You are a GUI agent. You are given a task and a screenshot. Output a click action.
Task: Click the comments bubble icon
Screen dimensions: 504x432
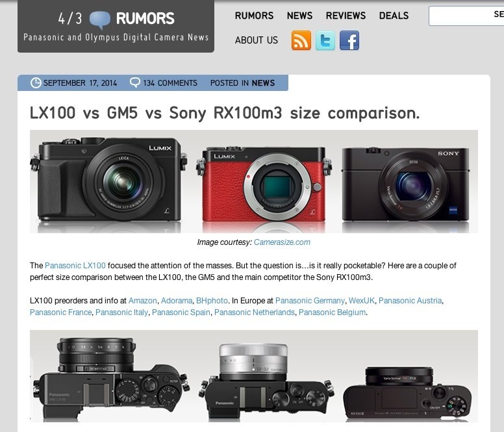(135, 83)
